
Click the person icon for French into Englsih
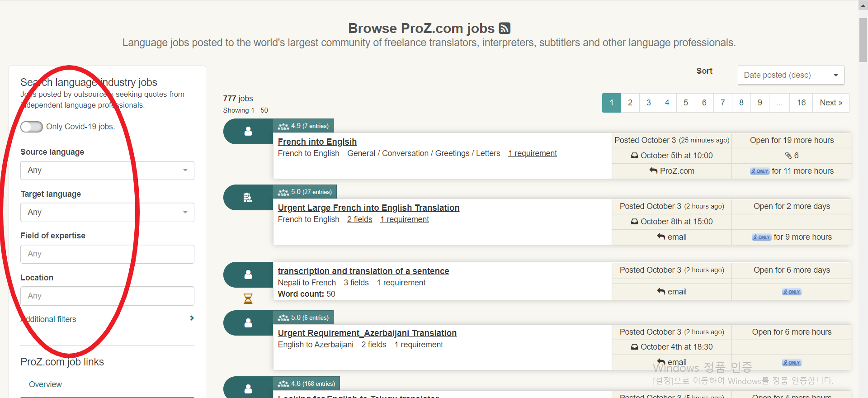tap(248, 132)
